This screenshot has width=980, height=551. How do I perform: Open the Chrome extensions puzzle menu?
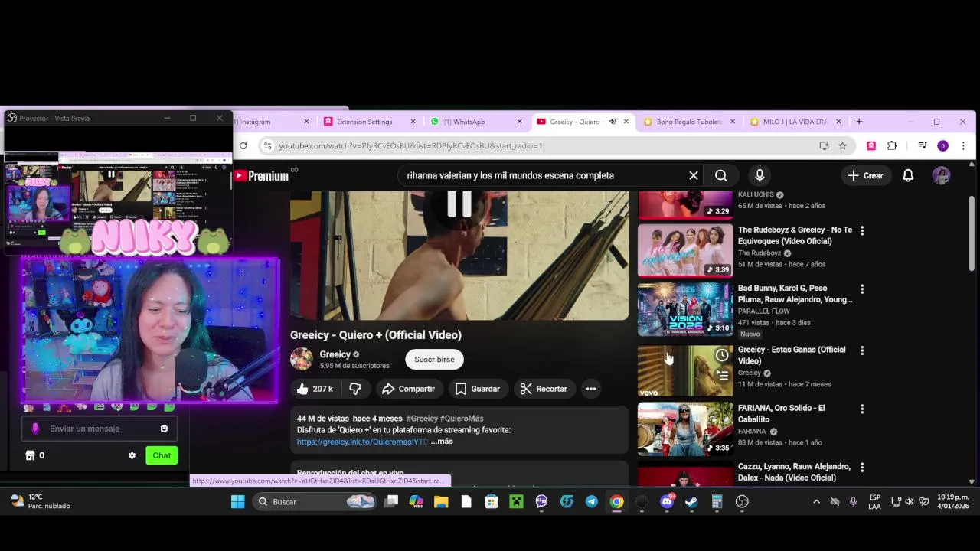(892, 145)
